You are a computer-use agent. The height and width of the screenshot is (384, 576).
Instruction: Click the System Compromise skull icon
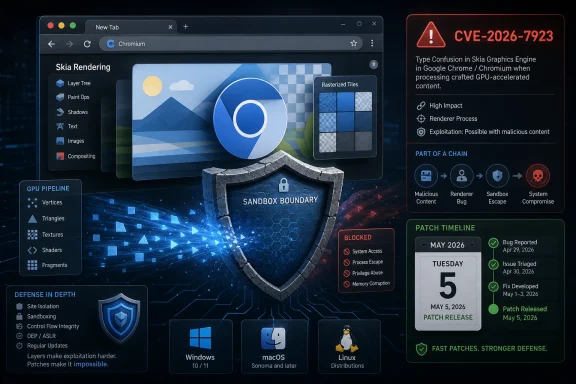(538, 176)
